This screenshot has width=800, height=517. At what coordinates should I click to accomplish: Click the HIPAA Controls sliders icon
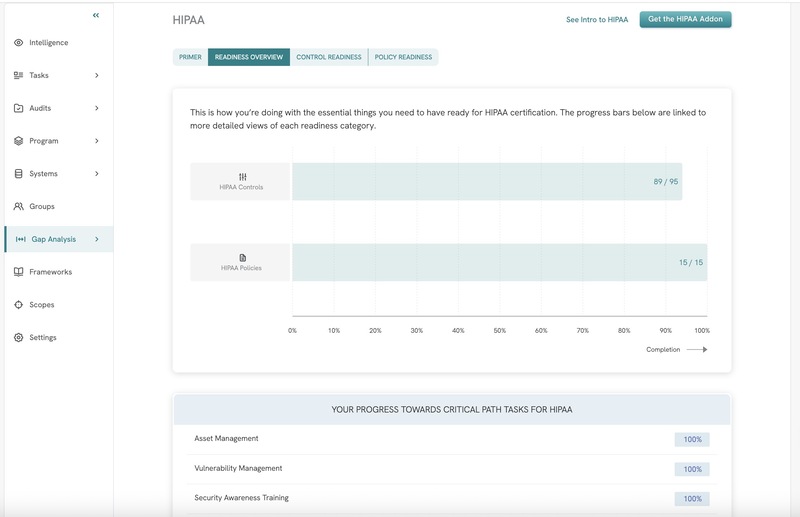click(242, 177)
